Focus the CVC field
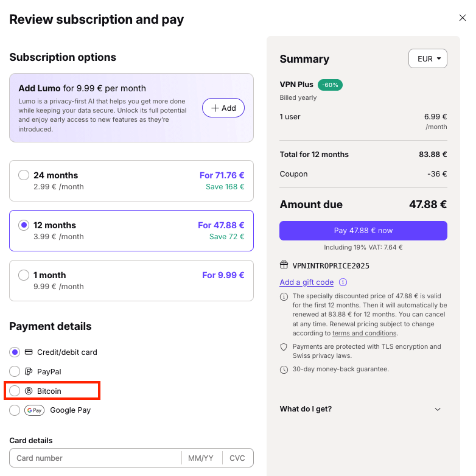The width and height of the screenshot is (476, 476). point(237,458)
